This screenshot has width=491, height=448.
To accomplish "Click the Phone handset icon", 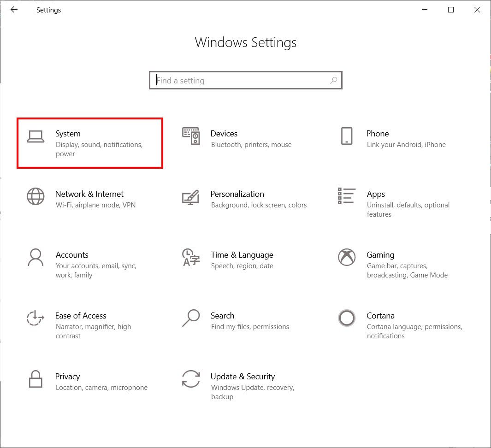I will (347, 136).
